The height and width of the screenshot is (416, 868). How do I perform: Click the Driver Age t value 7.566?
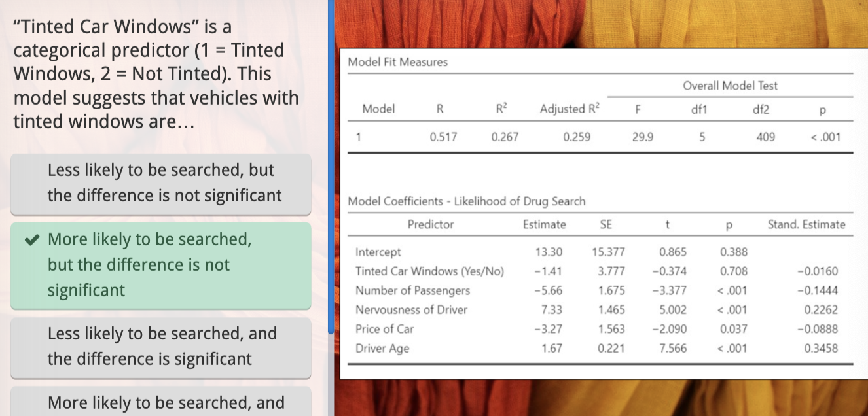(674, 349)
